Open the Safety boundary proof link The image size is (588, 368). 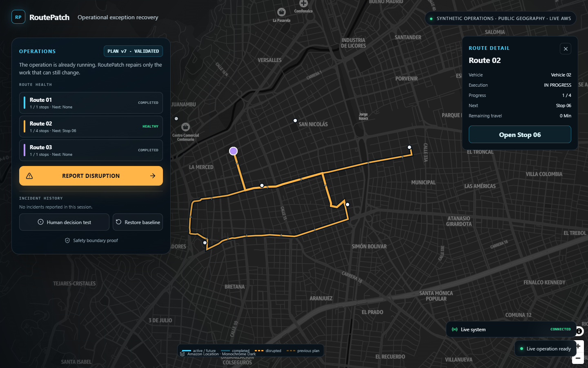(91, 240)
